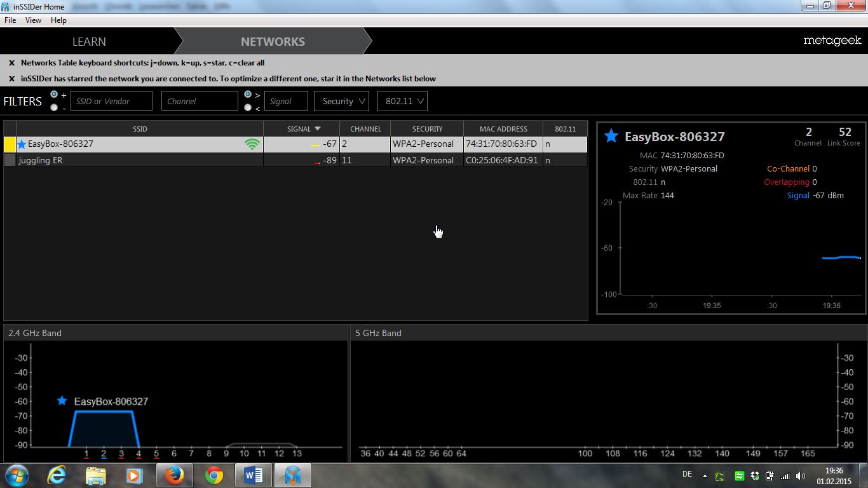868x488 pixels.
Task: Click the 2.4 GHz Band panel title
Action: point(35,333)
